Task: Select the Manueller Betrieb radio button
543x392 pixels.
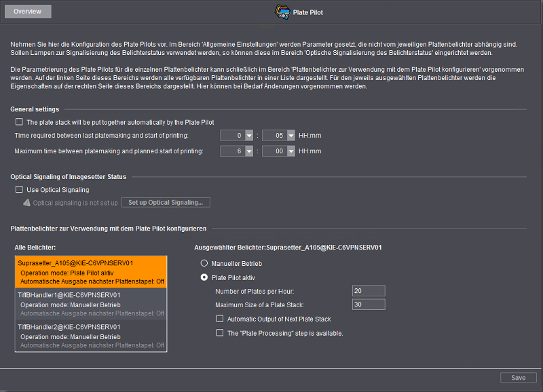Action: [x=202, y=262]
